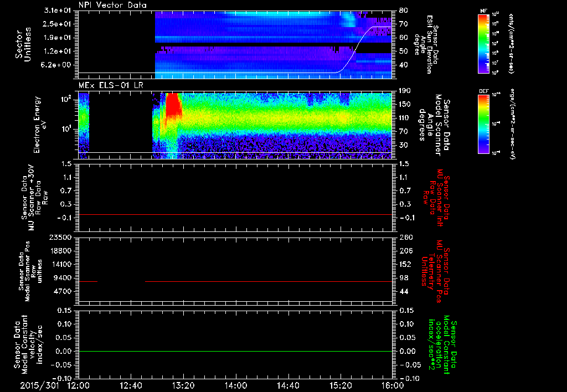Viewport: 567px width, 392px height.
Task: Click the "3.1e+01" sector axis value
Action: click(x=57, y=11)
